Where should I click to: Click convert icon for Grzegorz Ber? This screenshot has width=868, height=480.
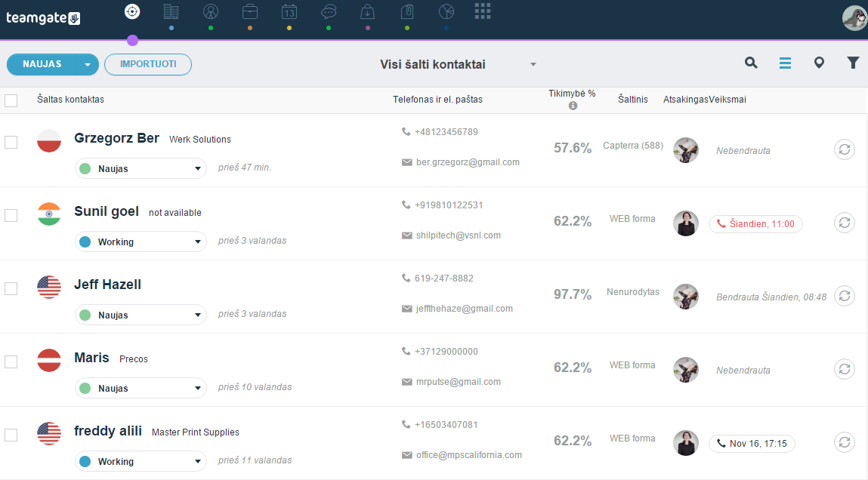click(x=844, y=149)
